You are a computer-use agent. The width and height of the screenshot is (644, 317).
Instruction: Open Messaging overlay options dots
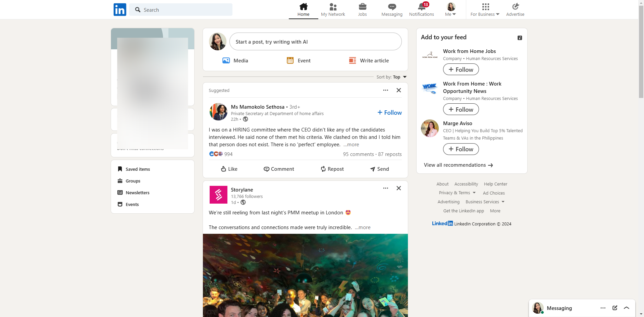(603, 308)
